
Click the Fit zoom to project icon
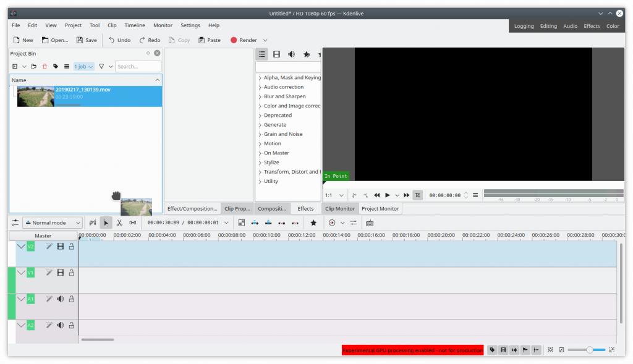point(550,350)
